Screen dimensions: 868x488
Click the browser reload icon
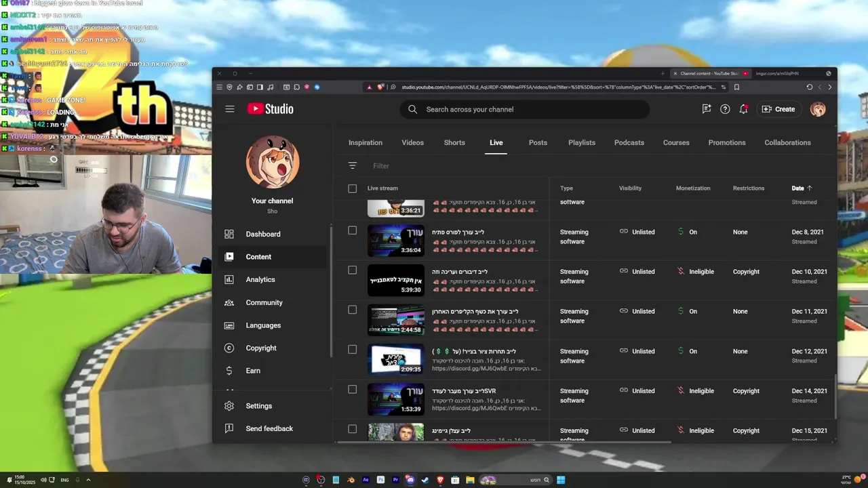coord(809,87)
